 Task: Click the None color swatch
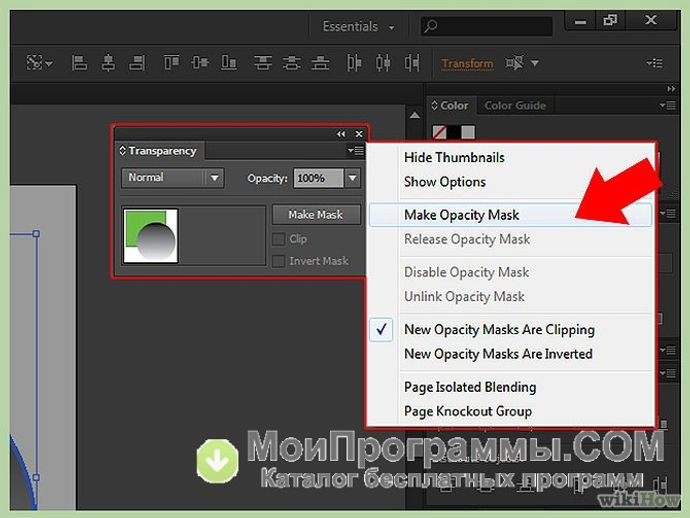pyautogui.click(x=439, y=132)
